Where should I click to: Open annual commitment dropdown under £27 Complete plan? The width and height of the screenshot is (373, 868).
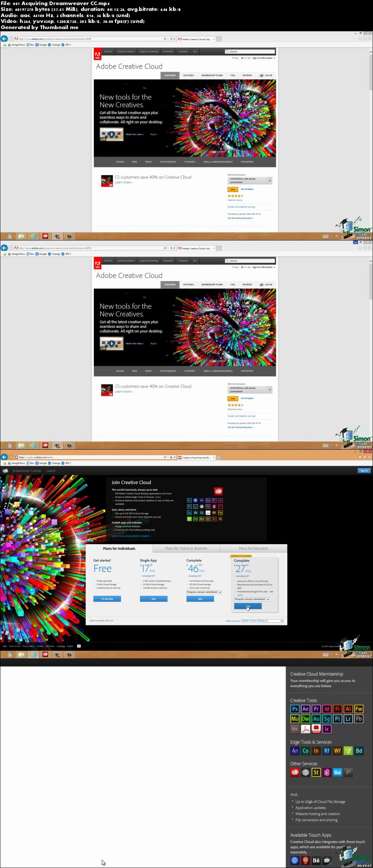252,599
